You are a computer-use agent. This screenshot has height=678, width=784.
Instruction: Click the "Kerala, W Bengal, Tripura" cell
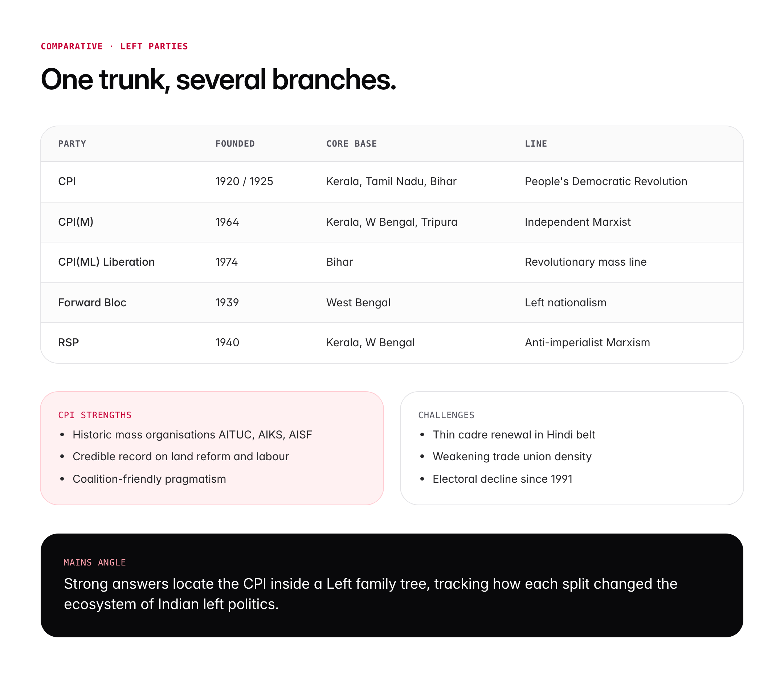point(392,222)
